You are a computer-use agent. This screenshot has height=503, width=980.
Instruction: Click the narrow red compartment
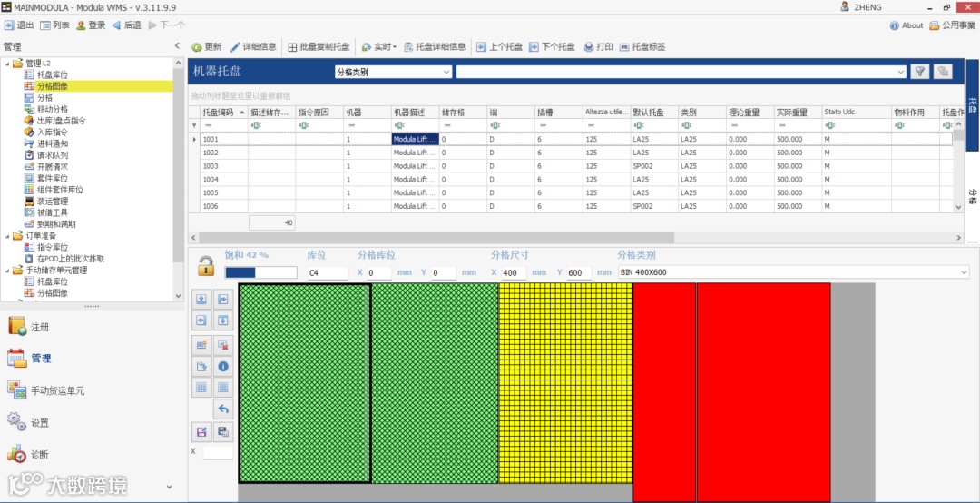tap(664, 392)
